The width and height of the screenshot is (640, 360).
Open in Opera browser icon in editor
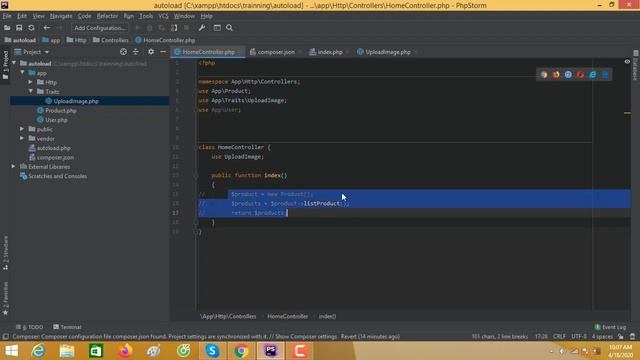[x=580, y=75]
